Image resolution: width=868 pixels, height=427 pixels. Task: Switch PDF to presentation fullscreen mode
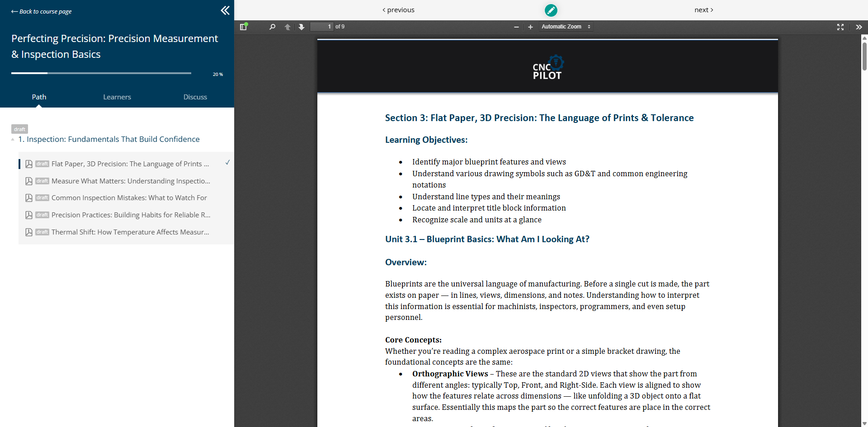pos(840,27)
